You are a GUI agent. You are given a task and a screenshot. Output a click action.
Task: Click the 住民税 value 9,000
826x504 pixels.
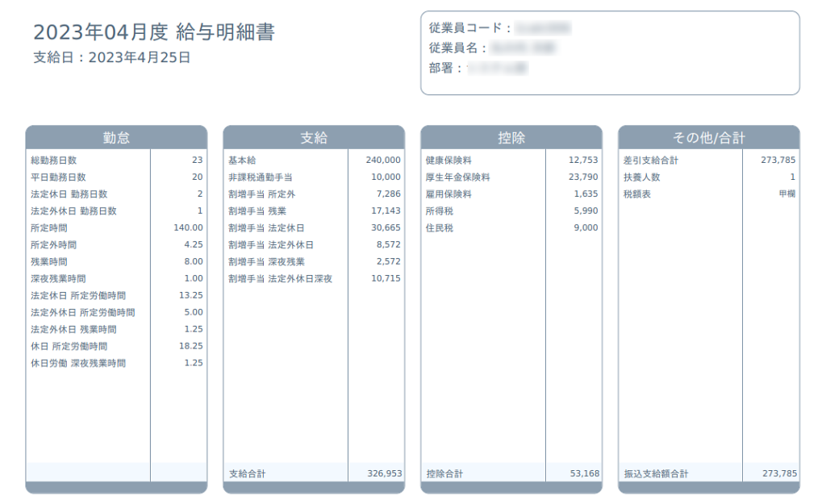pyautogui.click(x=586, y=228)
